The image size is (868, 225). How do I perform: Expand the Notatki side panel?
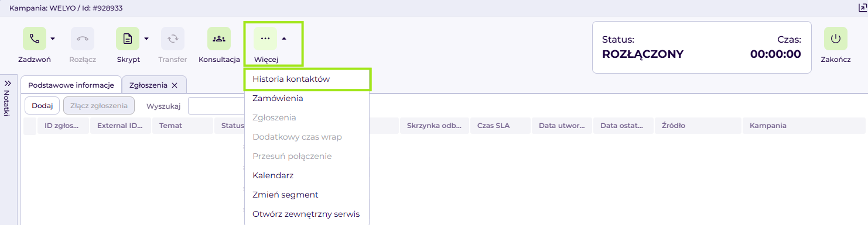coord(8,83)
